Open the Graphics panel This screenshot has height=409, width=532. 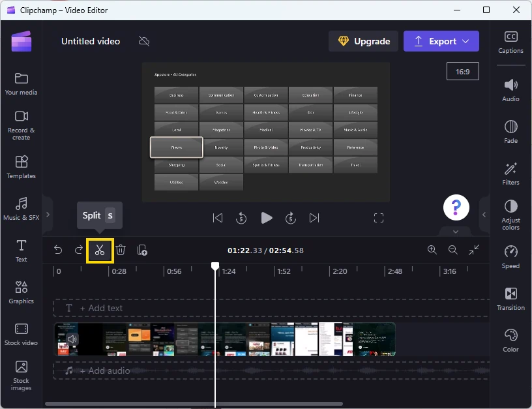coord(21,292)
